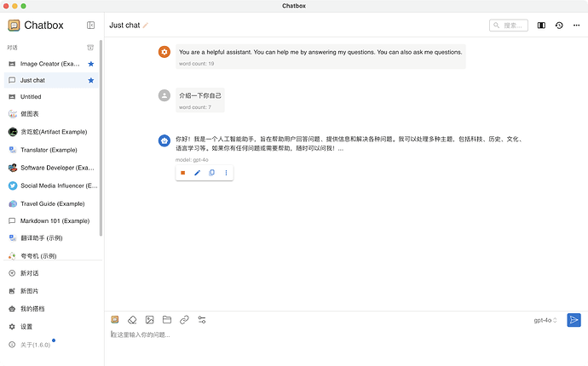Image resolution: width=588 pixels, height=366 pixels.
Task: Open conversation settings sliders icon
Action: pos(202,320)
